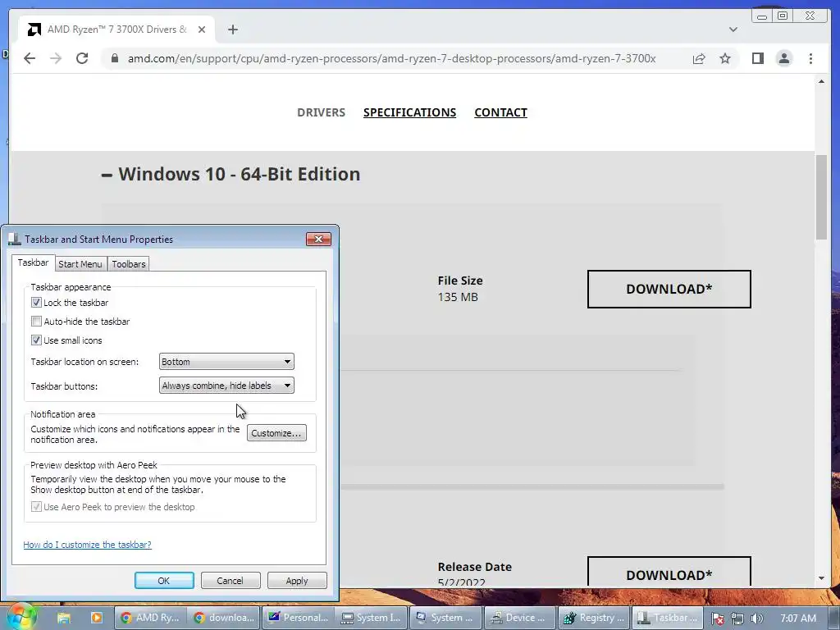Image resolution: width=840 pixels, height=630 pixels.
Task: Reload the AMD page
Action: [82, 58]
